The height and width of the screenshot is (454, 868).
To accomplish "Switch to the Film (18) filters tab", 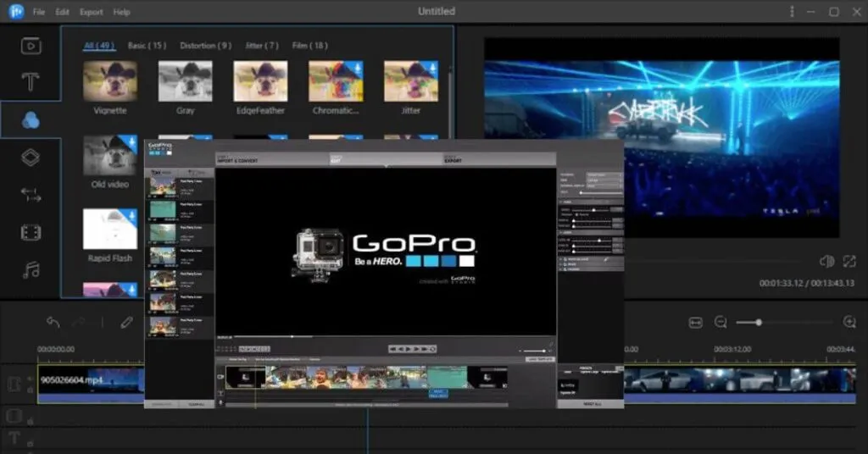I will click(310, 46).
